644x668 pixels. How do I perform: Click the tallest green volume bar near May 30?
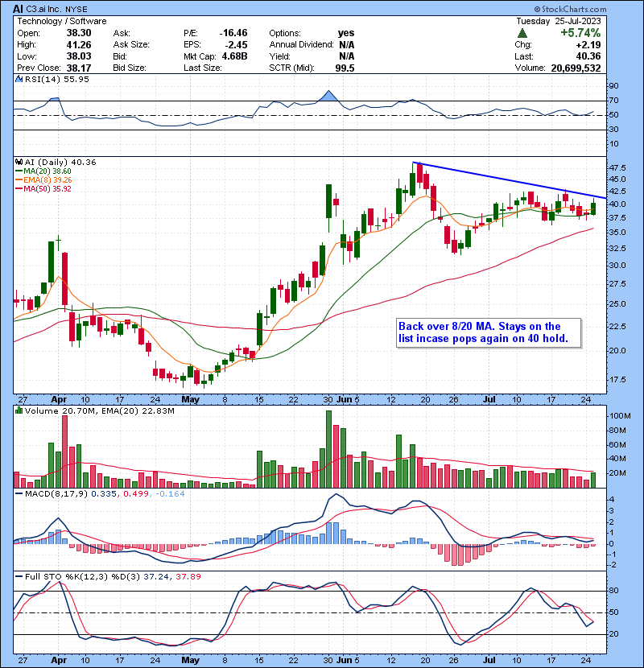pos(328,449)
